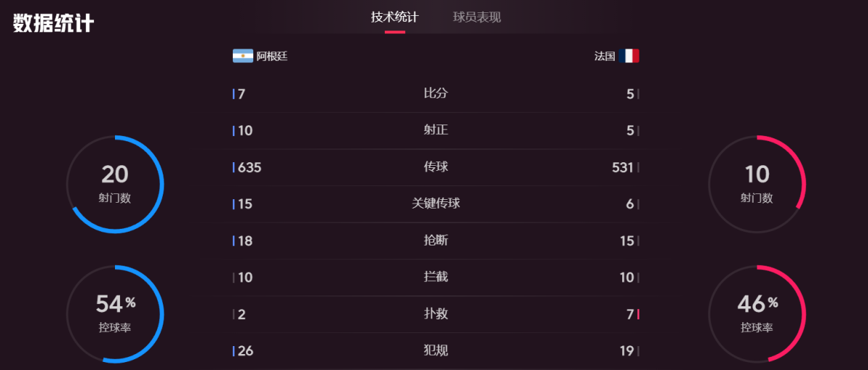Screen dimensions: 868x370
Task: Click Argentina's blue 射门数 ring showing 20
Action: point(115,184)
